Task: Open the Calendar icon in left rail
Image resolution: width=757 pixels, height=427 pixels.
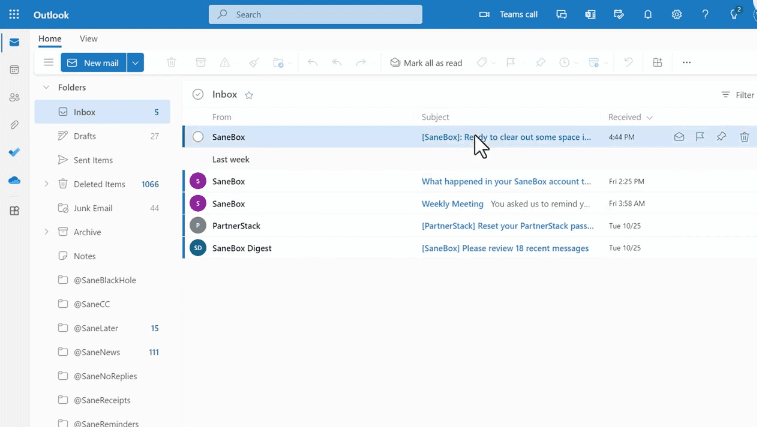Action: [14, 70]
